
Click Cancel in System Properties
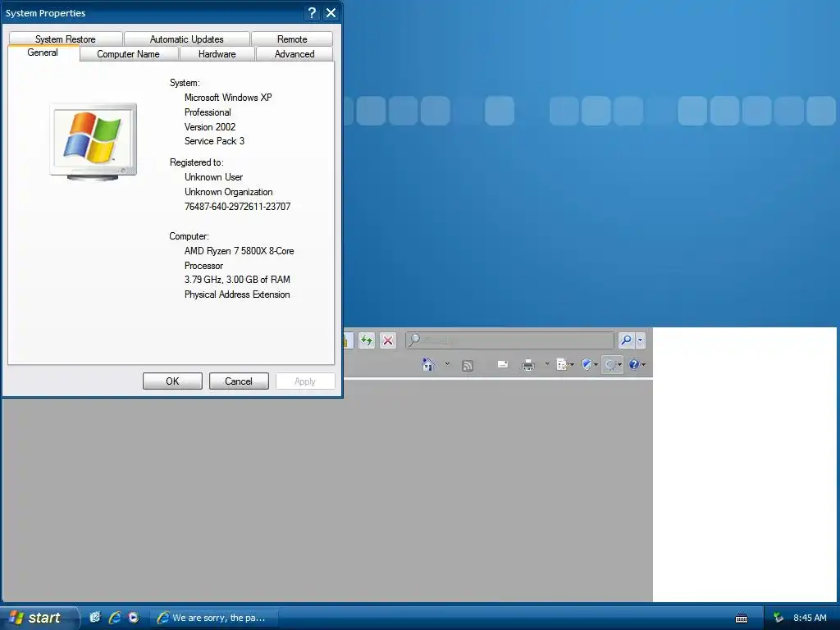(239, 381)
